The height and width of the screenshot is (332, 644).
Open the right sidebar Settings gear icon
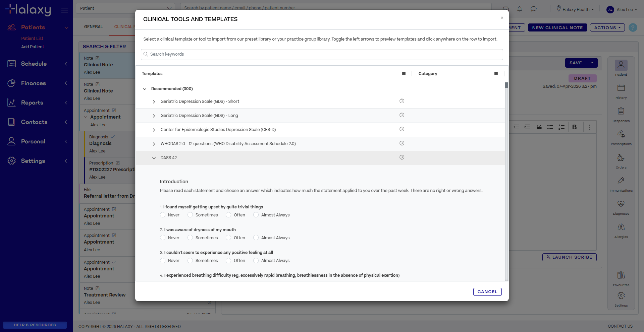[x=621, y=295]
